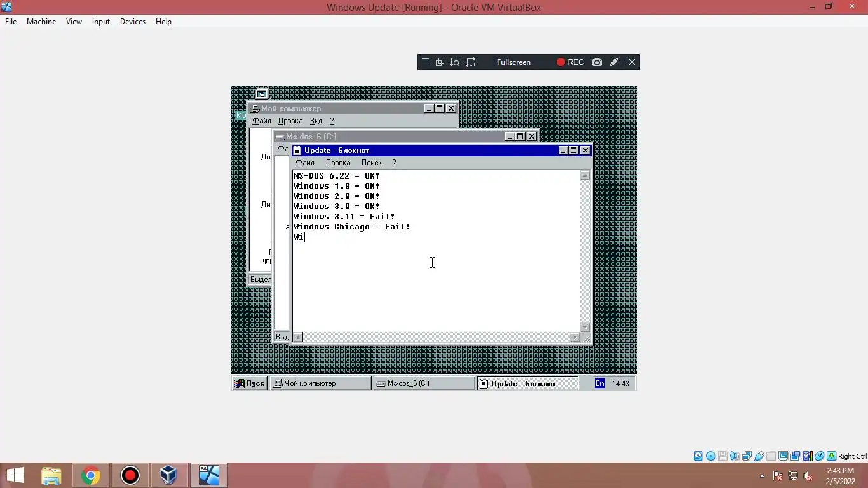Click Блокнот horizontal scrollbar right arrow
The width and height of the screenshot is (868, 488).
click(575, 337)
